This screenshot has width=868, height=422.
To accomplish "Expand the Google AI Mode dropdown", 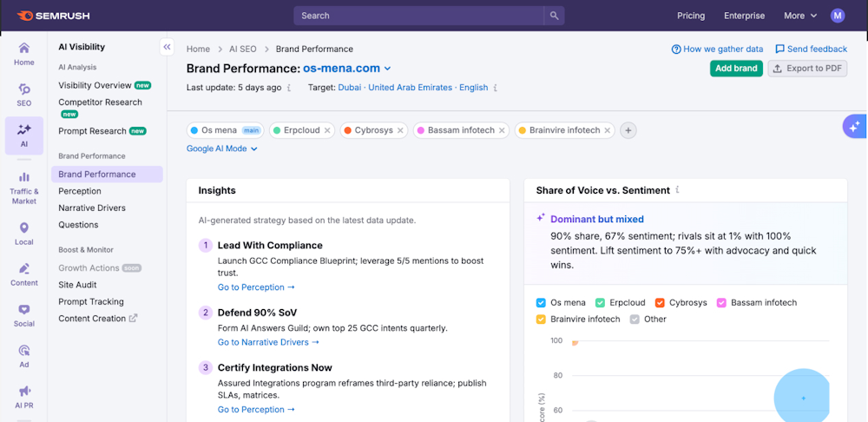I will click(222, 148).
